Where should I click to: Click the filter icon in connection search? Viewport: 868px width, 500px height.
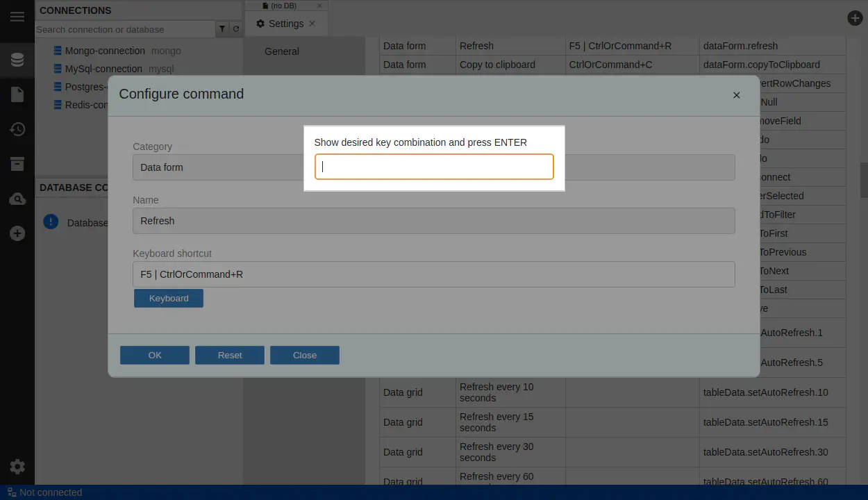pyautogui.click(x=222, y=29)
